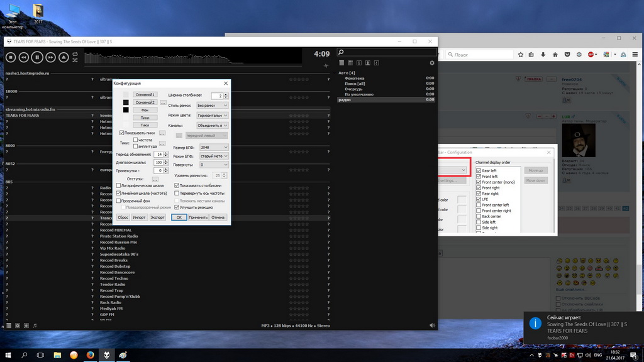Open the 'Повернуть' dropdown

pos(213,165)
